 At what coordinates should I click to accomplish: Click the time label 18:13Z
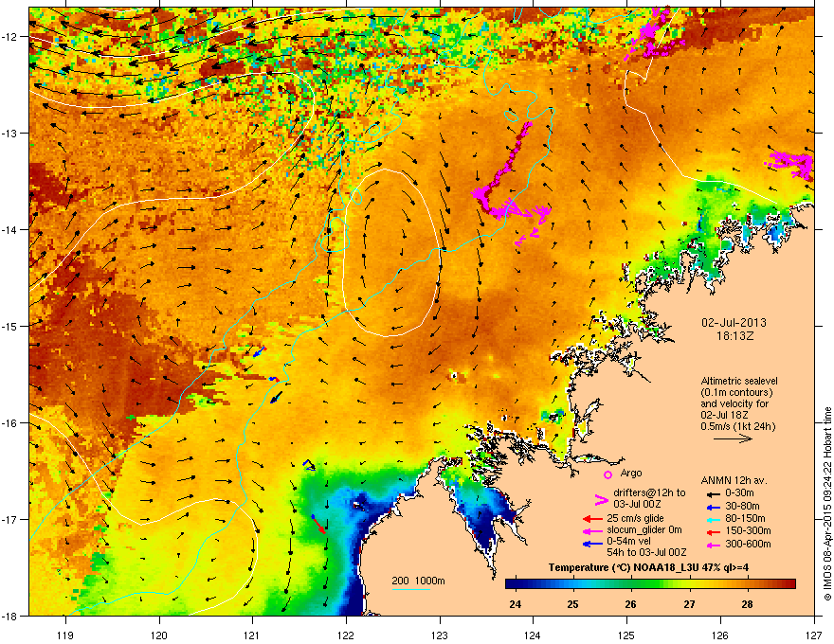pyautogui.click(x=734, y=336)
